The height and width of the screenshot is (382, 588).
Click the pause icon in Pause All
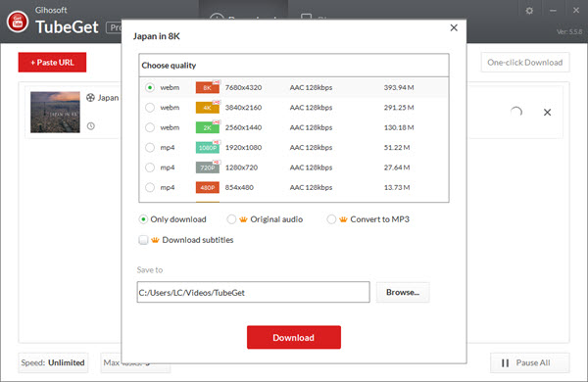tap(505, 362)
